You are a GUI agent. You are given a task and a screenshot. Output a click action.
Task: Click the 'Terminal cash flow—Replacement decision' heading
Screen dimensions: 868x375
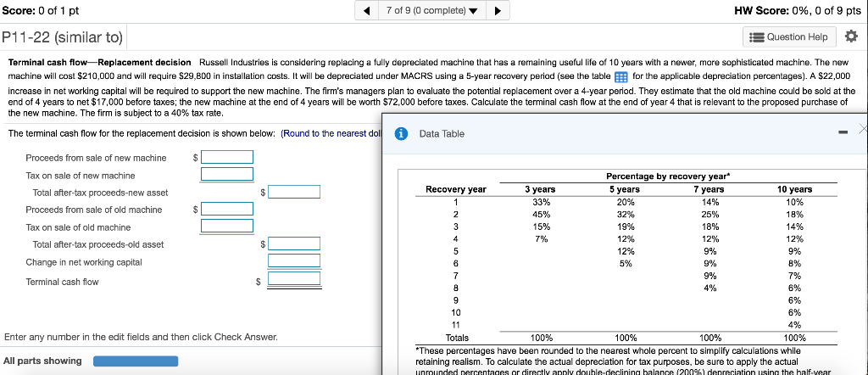pyautogui.click(x=100, y=62)
